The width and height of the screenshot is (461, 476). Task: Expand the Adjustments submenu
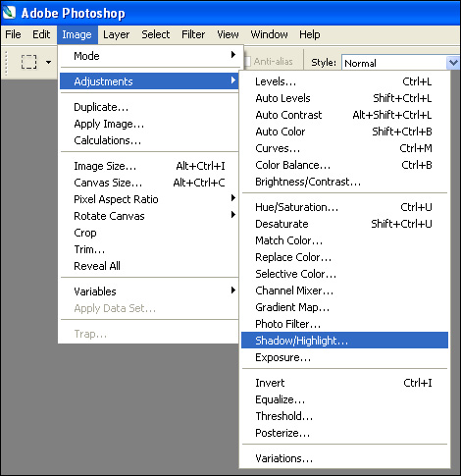click(150, 81)
